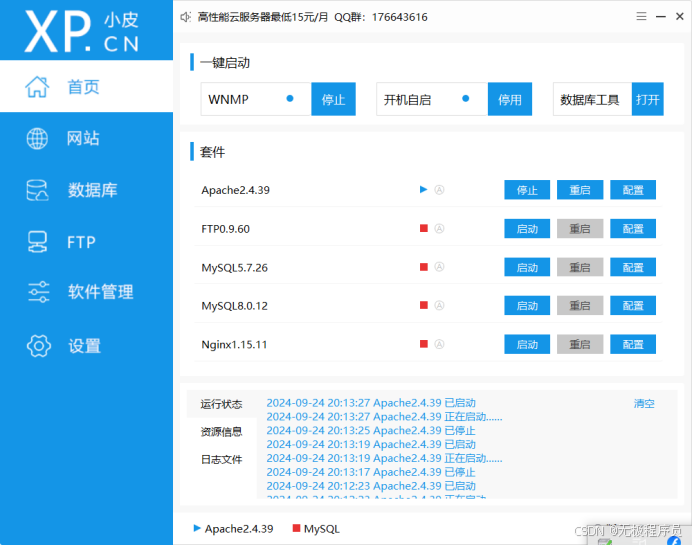The image size is (692, 545).
Task: Open Nginx1.15.11 配置 settings
Action: point(633,344)
